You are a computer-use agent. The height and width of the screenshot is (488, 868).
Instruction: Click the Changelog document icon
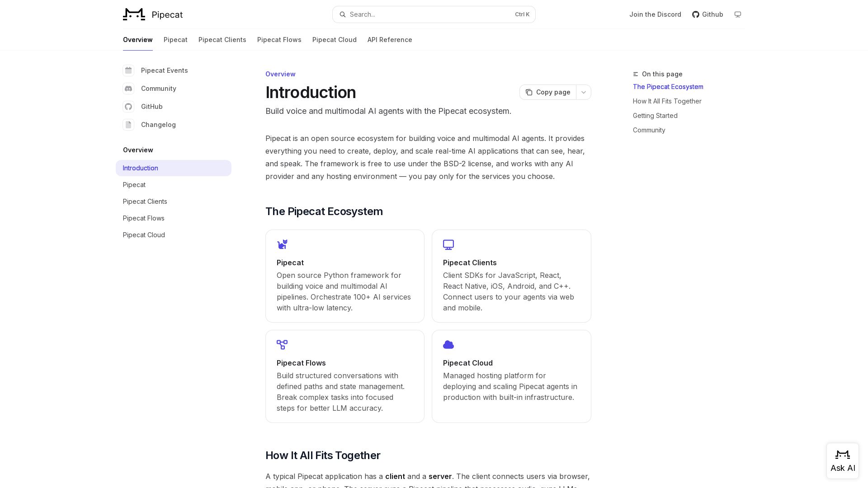128,125
